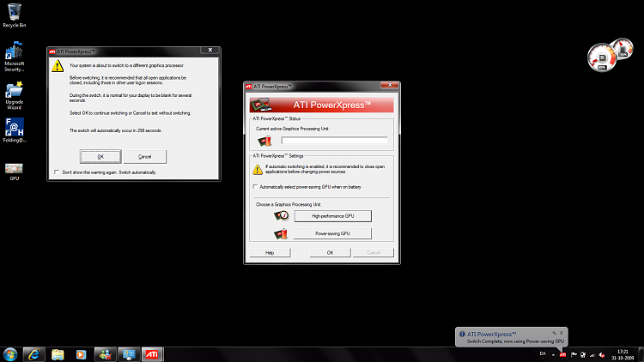Open Windows Live Messenger taskbar button

(x=105, y=354)
